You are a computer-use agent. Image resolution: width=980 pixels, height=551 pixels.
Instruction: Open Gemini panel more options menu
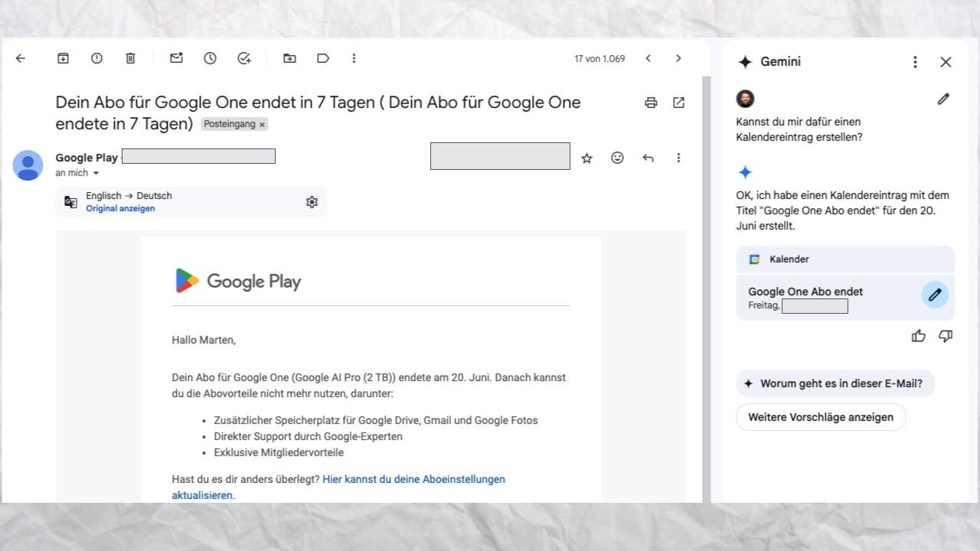coord(915,62)
